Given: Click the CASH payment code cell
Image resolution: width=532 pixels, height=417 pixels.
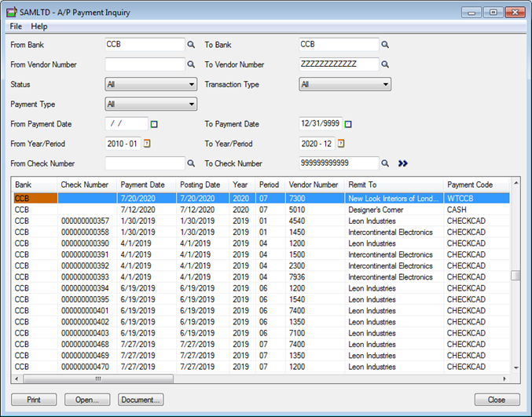Looking at the screenshot, I should 477,210.
